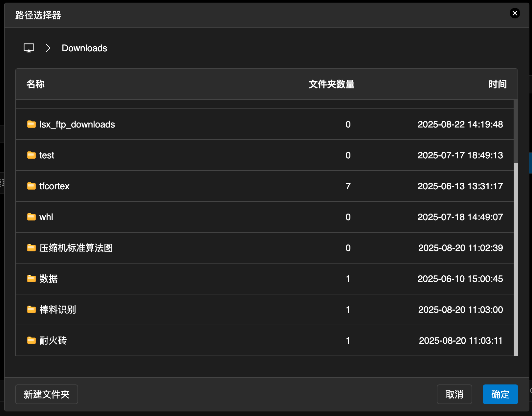This screenshot has height=416, width=532.
Task: Click the 耐火砖 folder icon
Action: [x=32, y=340]
